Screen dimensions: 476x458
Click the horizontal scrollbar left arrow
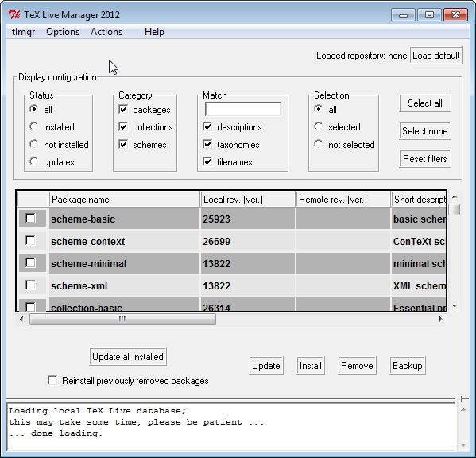click(21, 319)
